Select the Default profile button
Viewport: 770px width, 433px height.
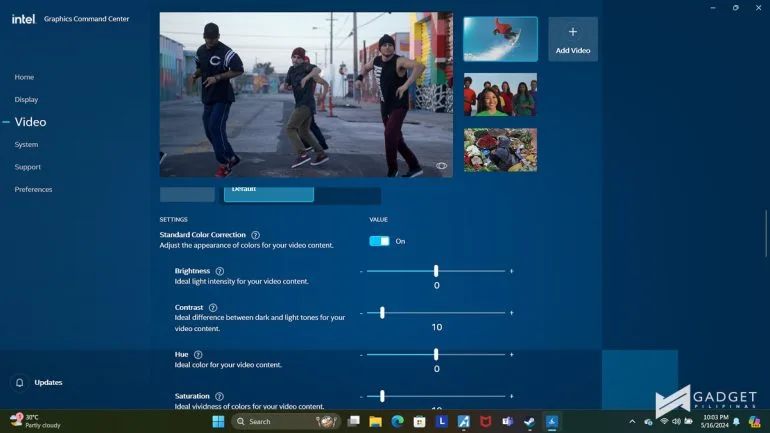[x=269, y=194]
